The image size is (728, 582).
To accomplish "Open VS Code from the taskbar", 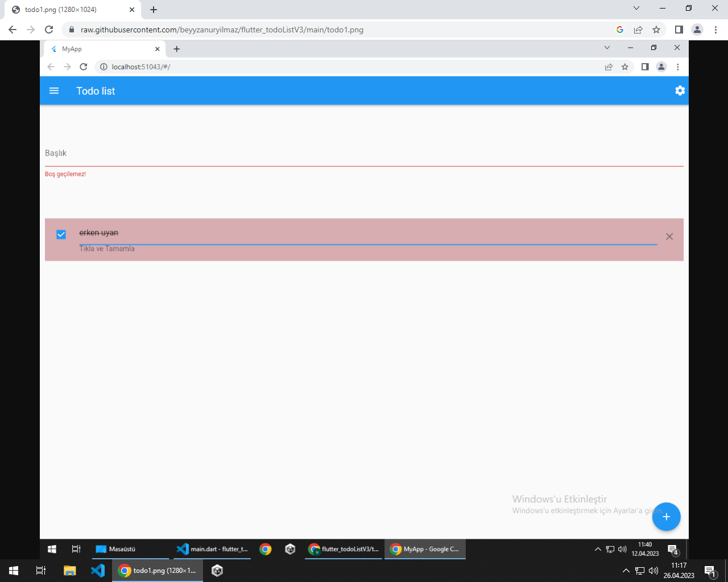I will 97,570.
